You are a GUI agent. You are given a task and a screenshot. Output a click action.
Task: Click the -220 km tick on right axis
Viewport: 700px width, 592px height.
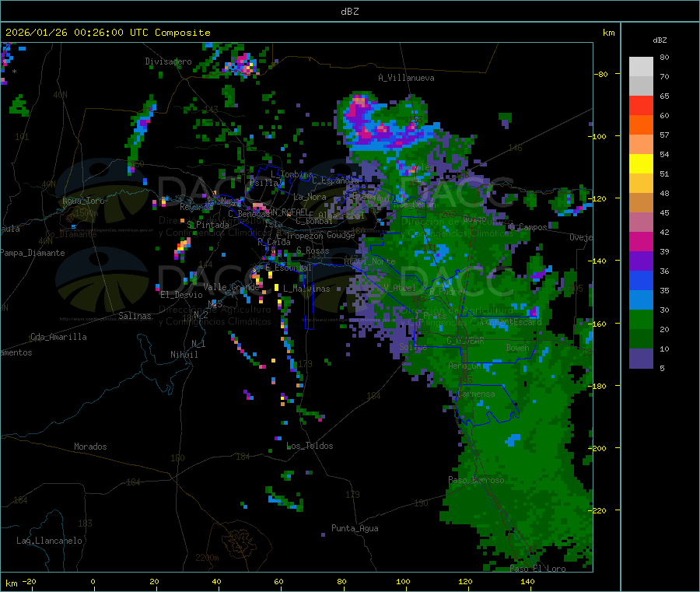[x=599, y=511]
